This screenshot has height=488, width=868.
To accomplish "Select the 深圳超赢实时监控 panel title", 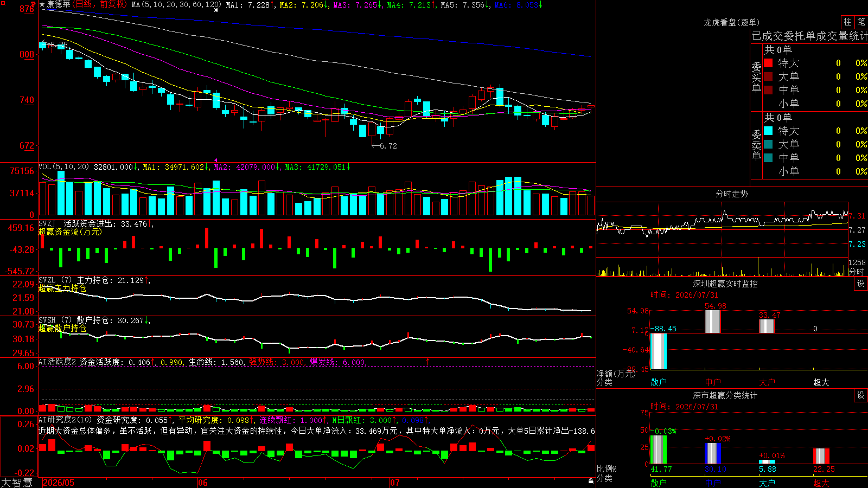I will pyautogui.click(x=725, y=284).
